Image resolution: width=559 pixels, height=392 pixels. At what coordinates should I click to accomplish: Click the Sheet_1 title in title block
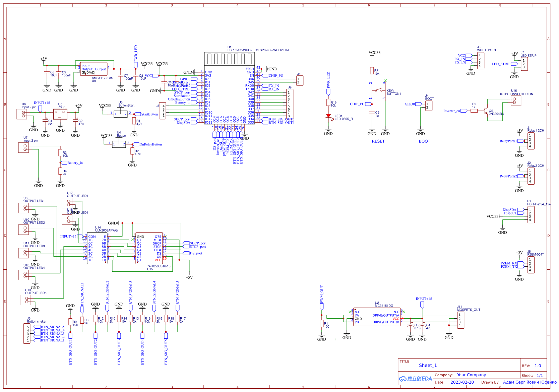point(427,365)
